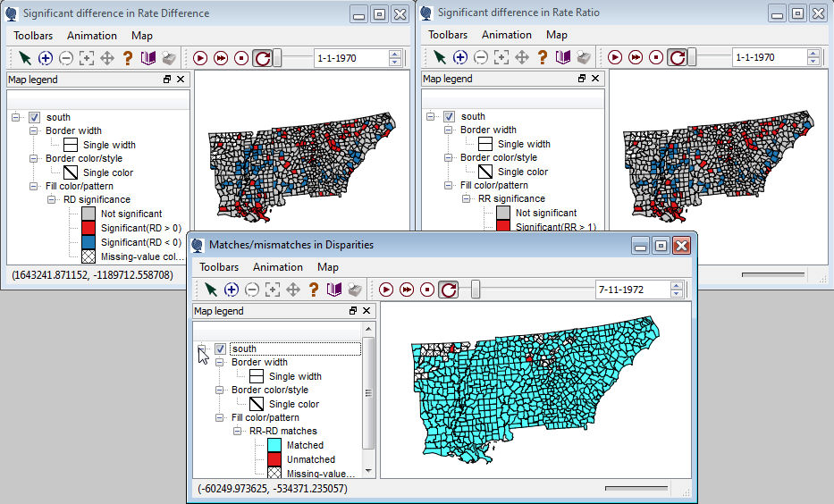Collapse Fill color/pattern node in Disparities legend

[220, 417]
